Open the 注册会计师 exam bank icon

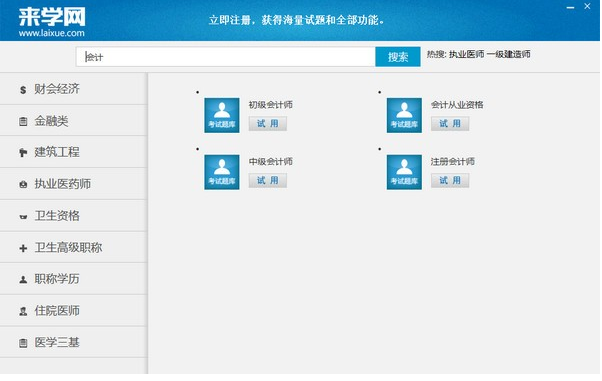click(x=404, y=172)
